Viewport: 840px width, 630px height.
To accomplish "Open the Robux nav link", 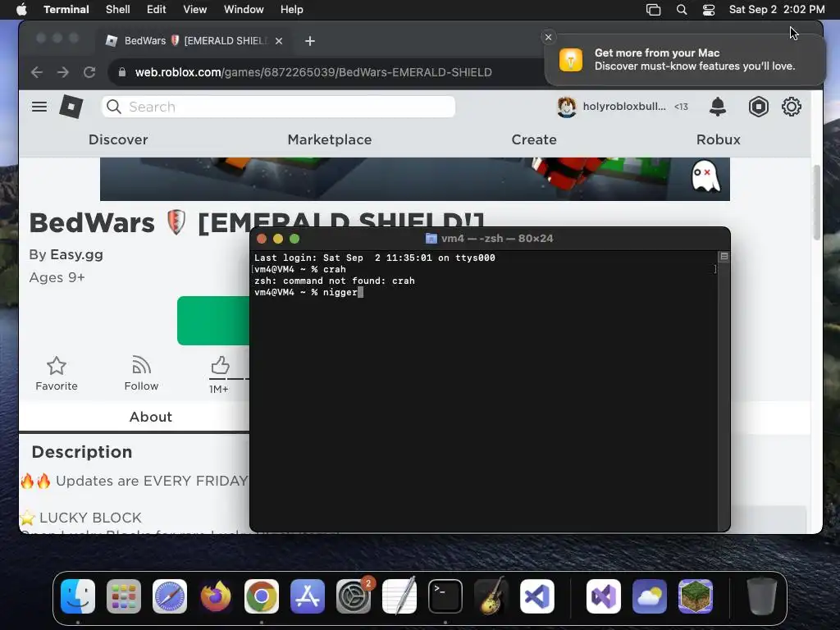I will (x=718, y=139).
